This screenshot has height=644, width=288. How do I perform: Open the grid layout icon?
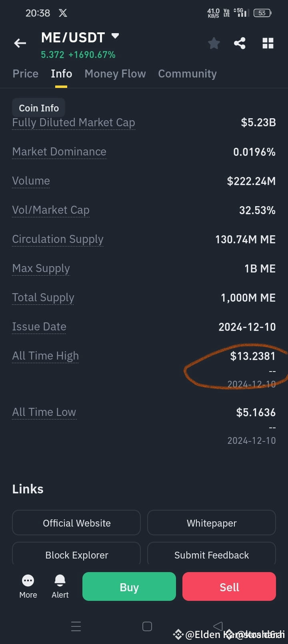(268, 43)
